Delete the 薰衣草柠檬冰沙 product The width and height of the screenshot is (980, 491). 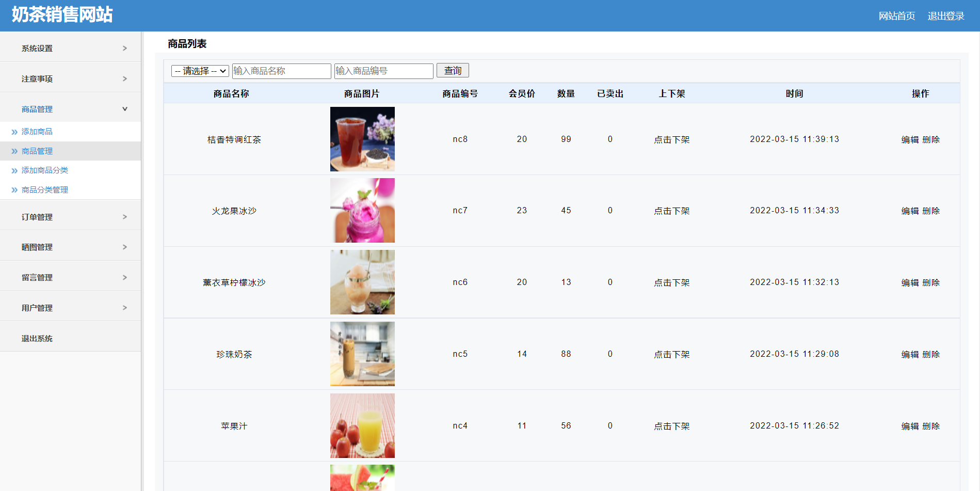coord(931,282)
